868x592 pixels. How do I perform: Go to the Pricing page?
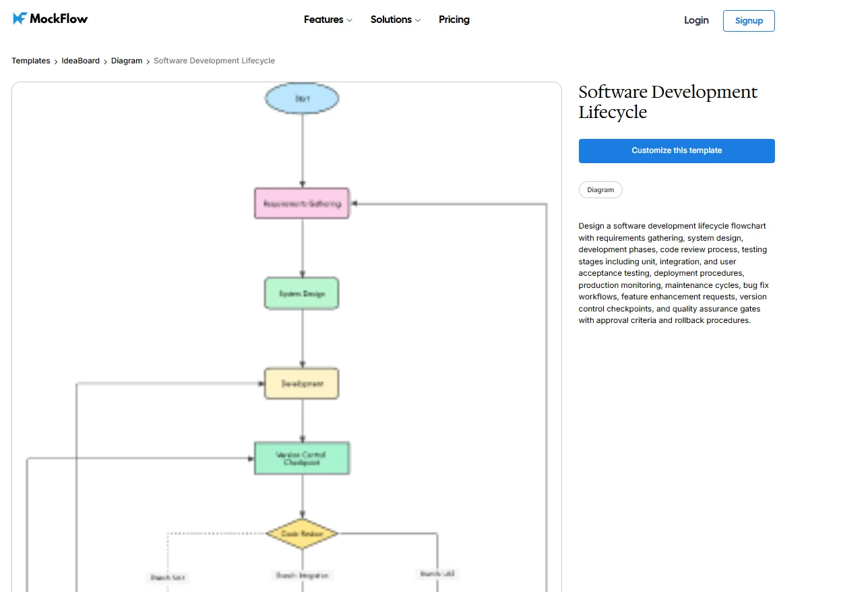click(x=454, y=20)
